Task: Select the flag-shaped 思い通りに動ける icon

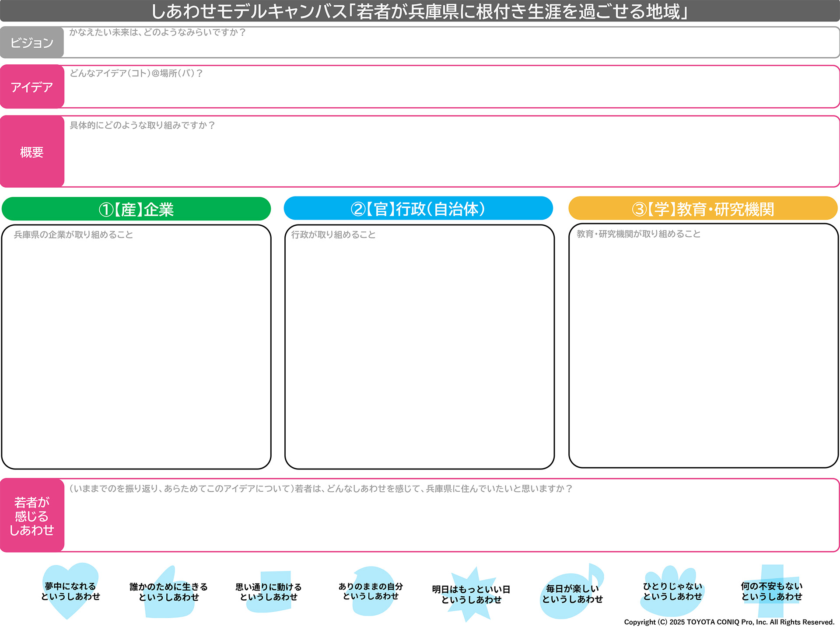Action: pos(269,591)
